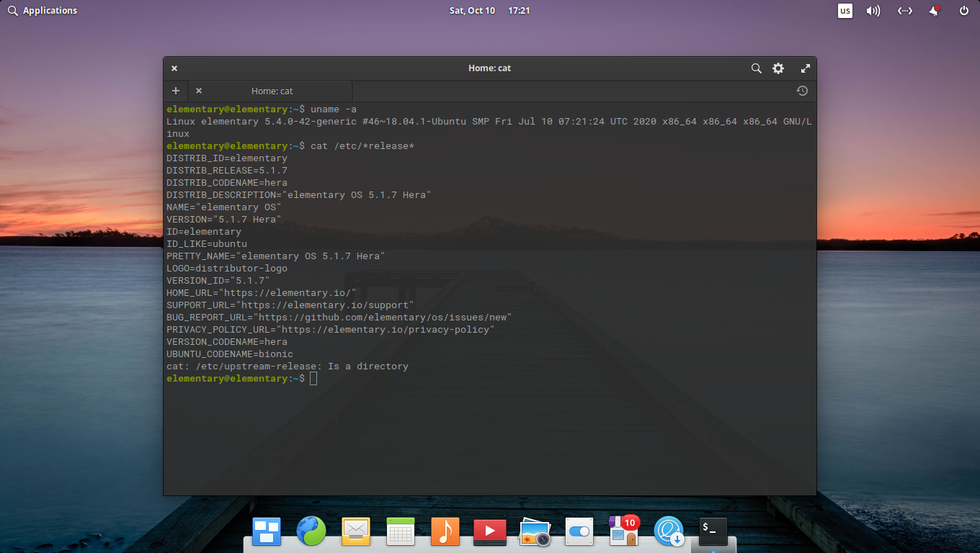
Task: Open Videos from the dock
Action: 490,531
